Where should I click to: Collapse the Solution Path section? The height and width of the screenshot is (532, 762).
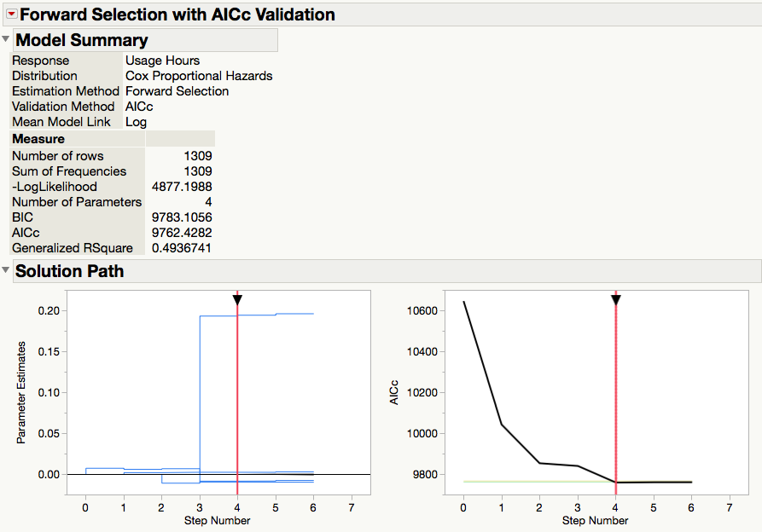pyautogui.click(x=5, y=270)
